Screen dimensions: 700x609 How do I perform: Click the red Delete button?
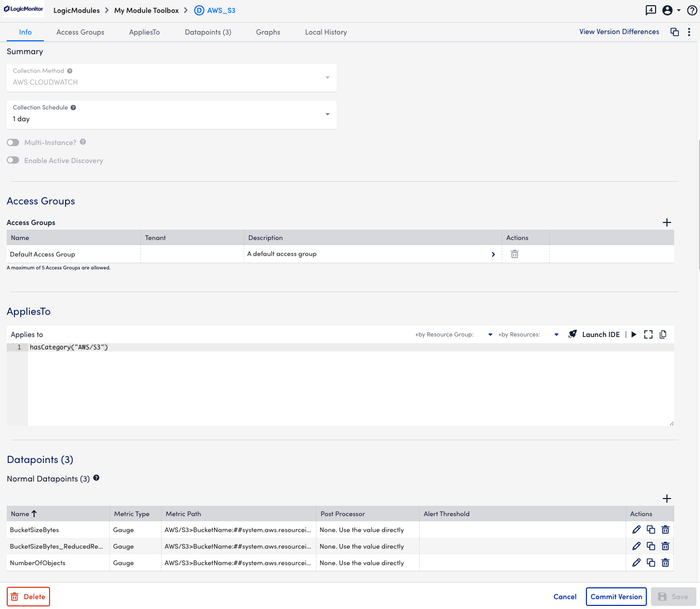(28, 597)
